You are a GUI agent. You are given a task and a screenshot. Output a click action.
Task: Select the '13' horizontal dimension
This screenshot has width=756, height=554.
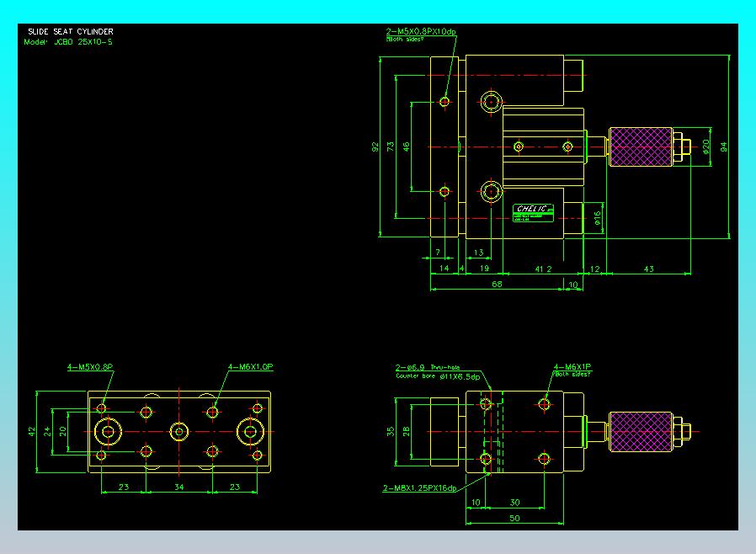pos(478,253)
